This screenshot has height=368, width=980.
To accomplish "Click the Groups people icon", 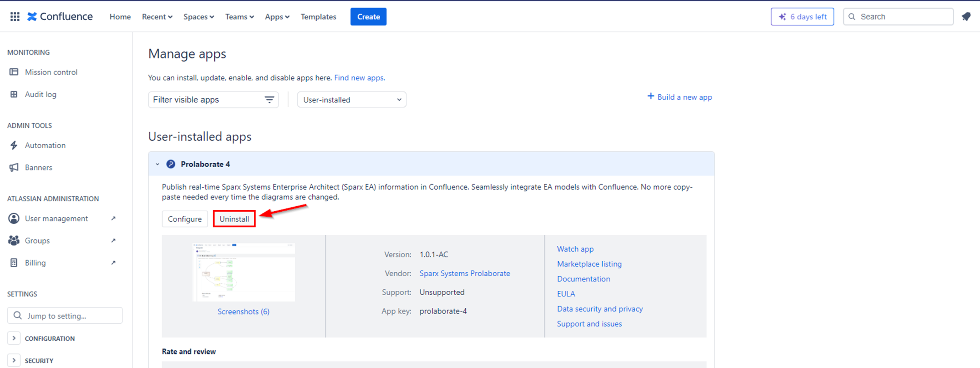I will click(14, 240).
